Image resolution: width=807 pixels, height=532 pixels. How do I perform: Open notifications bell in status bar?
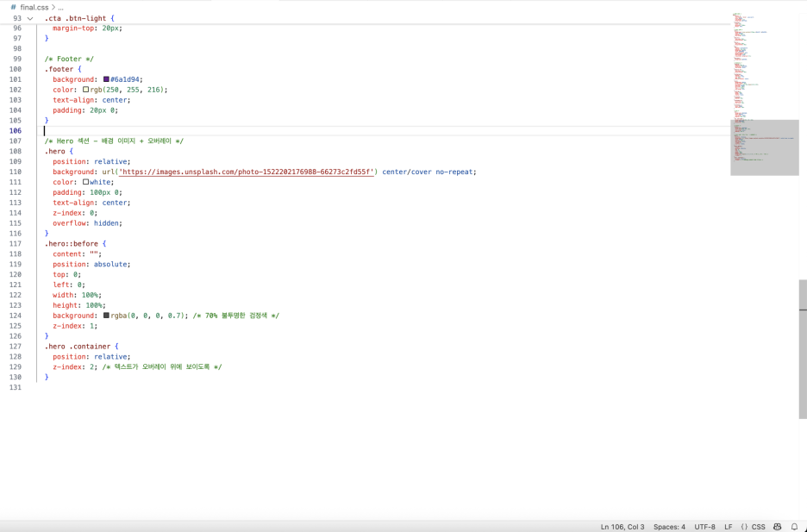coord(795,527)
